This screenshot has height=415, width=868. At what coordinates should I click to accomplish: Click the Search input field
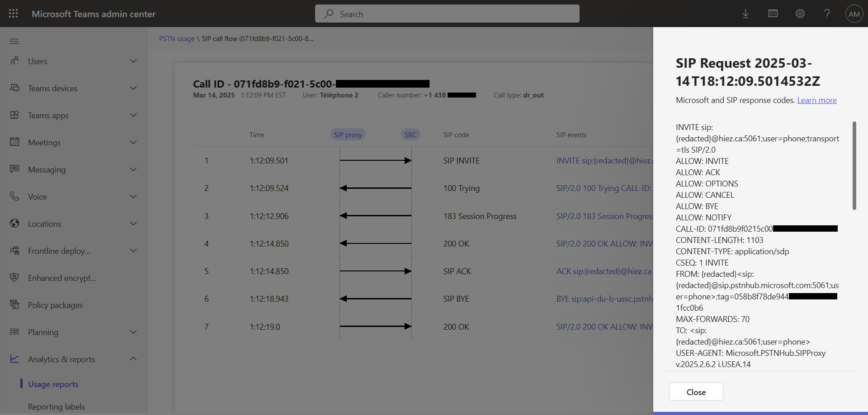pos(447,14)
